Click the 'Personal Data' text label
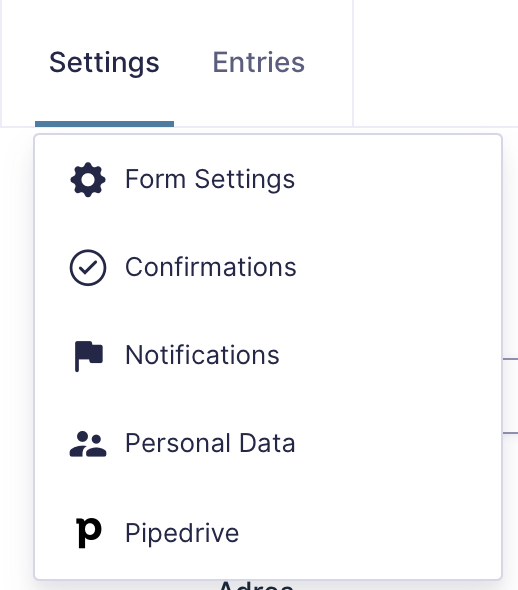Screen dimensions: 518x590 click(x=210, y=444)
